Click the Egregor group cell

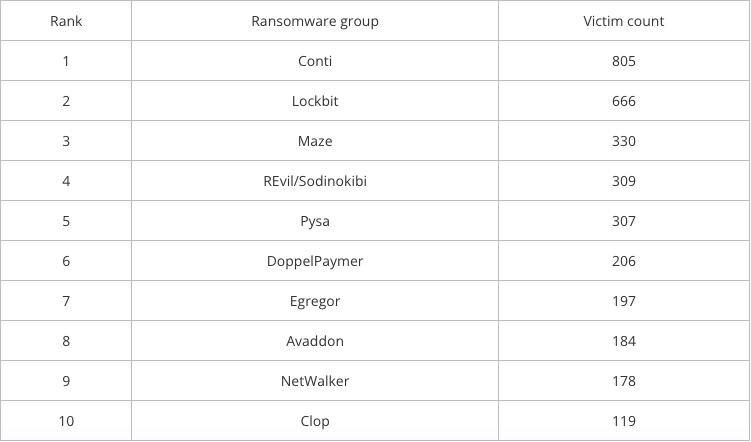click(315, 301)
